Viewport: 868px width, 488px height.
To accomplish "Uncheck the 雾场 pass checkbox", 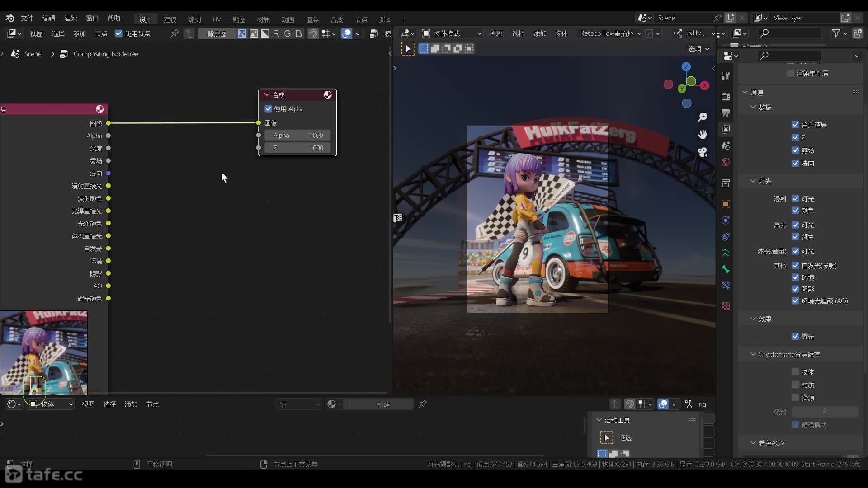I will (x=796, y=150).
